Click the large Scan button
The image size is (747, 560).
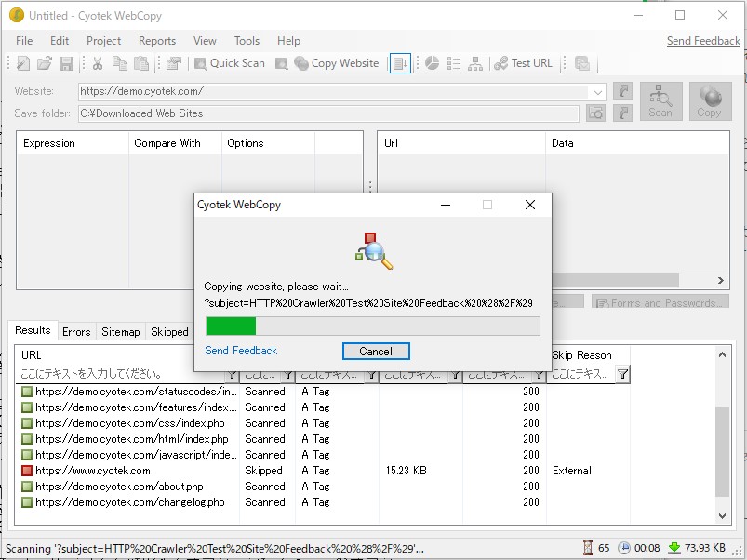point(660,101)
